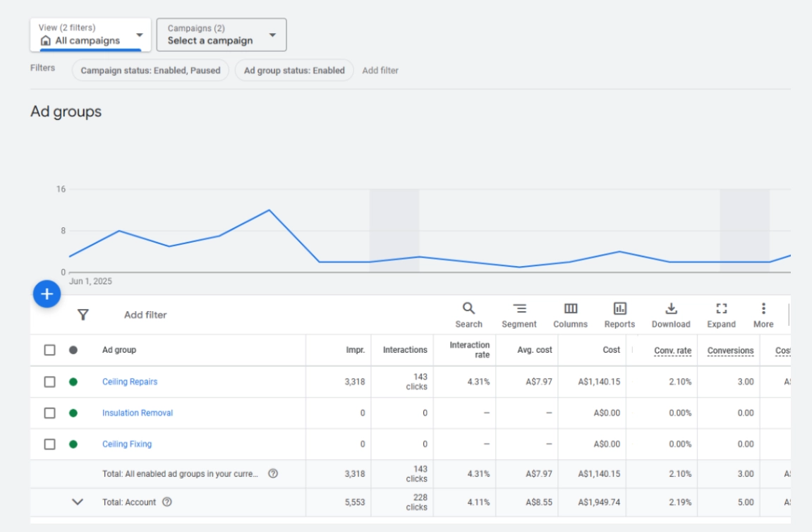The image size is (812, 532).
Task: Open the Columns editor icon
Action: 570,309
